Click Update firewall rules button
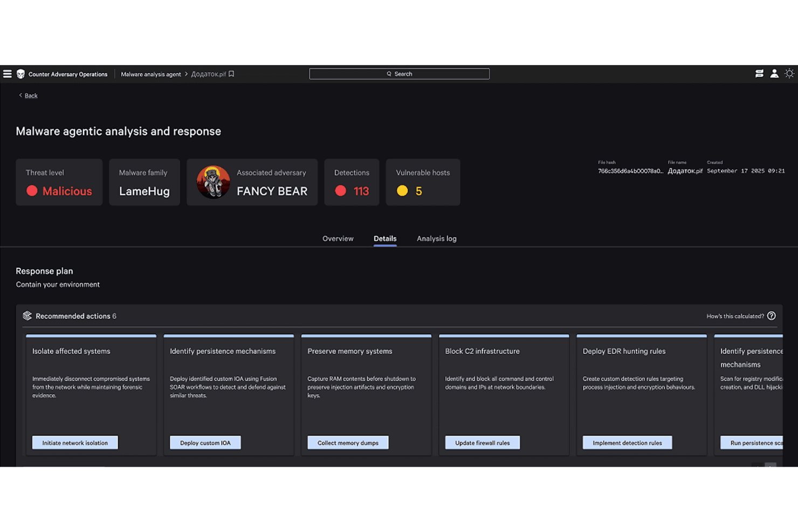The width and height of the screenshot is (798, 532). click(x=483, y=443)
